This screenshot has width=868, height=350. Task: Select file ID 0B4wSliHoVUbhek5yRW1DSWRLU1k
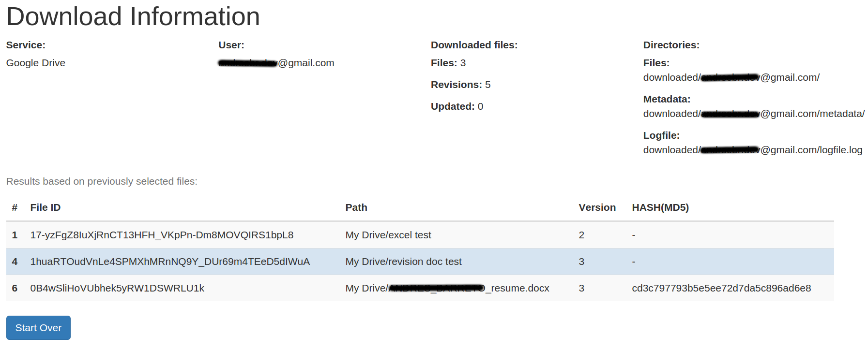(x=117, y=288)
